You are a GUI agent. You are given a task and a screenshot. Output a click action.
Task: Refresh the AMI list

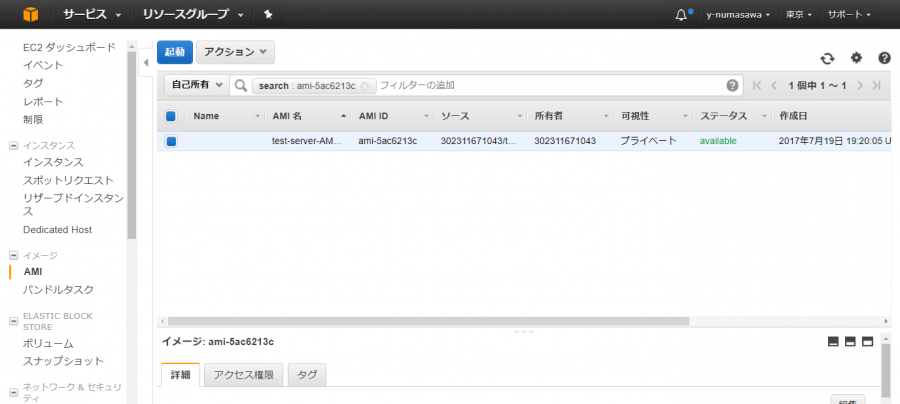click(x=827, y=58)
